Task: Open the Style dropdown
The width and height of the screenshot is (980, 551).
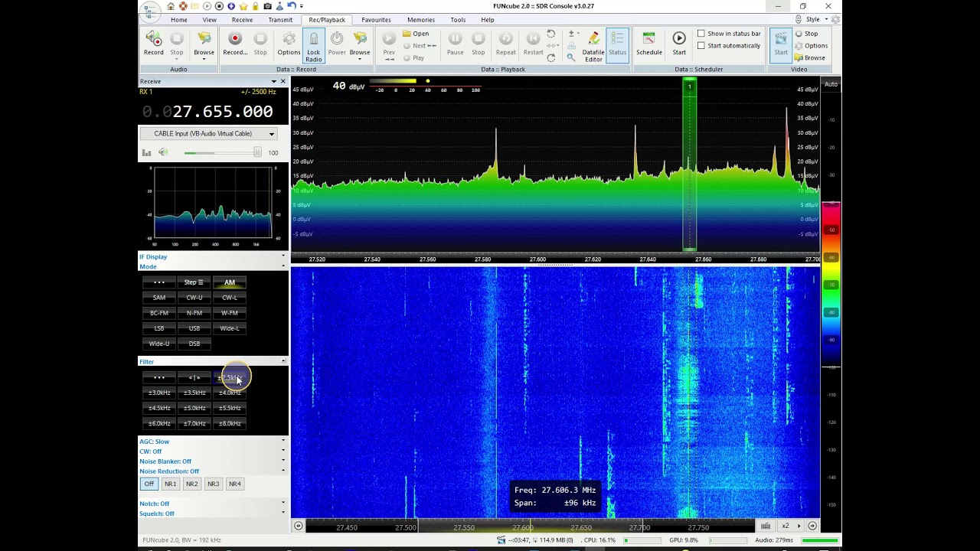Action: [812, 20]
